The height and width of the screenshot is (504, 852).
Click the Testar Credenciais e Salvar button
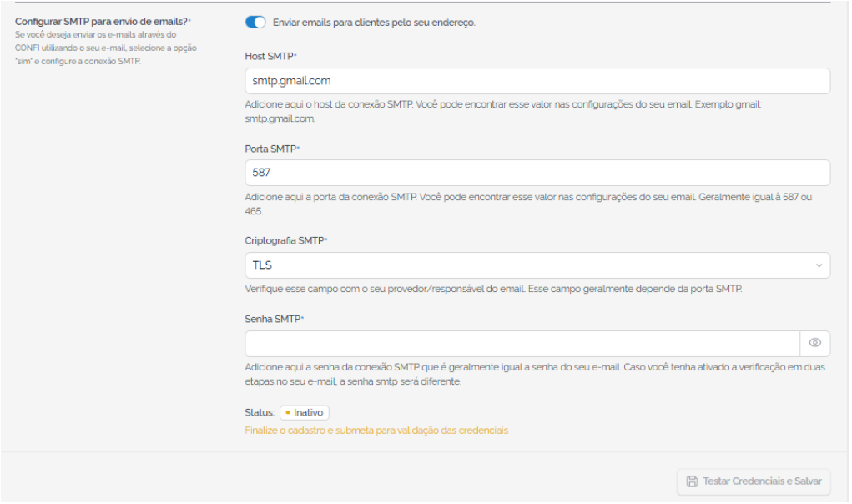[753, 481]
